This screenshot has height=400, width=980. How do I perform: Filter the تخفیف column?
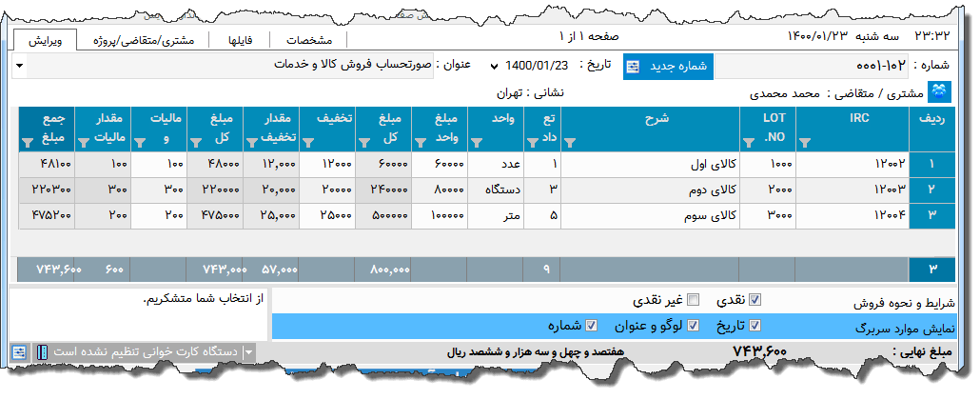point(307,144)
